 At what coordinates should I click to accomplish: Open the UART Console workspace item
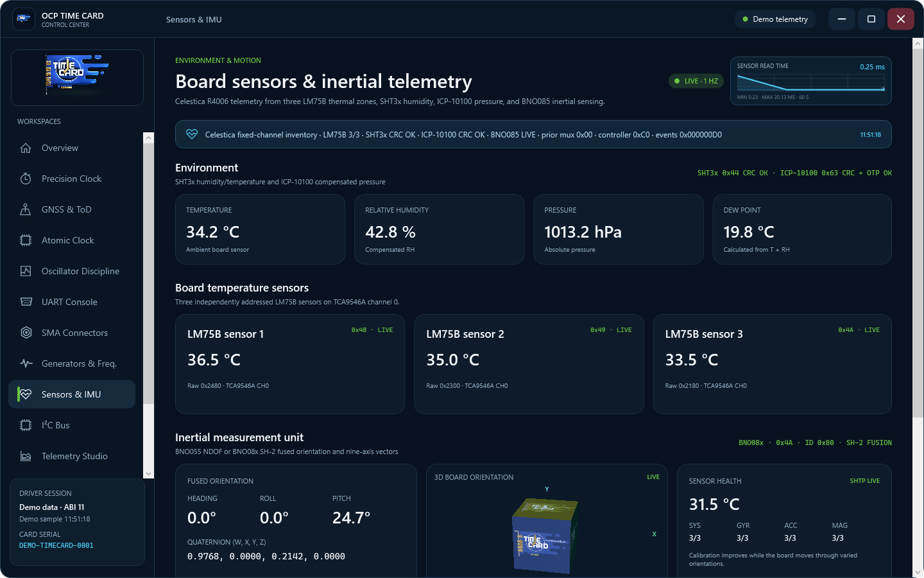[72, 302]
